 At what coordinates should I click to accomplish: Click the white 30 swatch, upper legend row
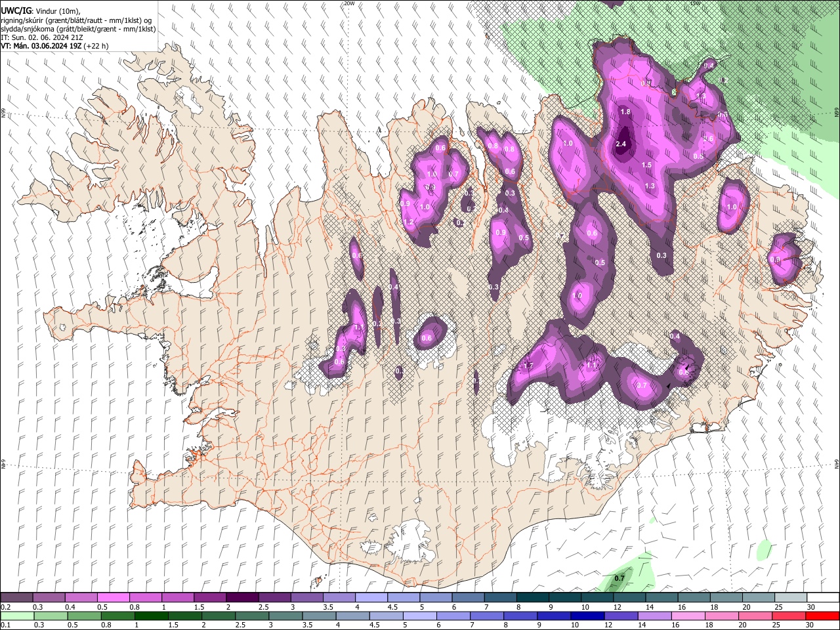tap(822, 598)
